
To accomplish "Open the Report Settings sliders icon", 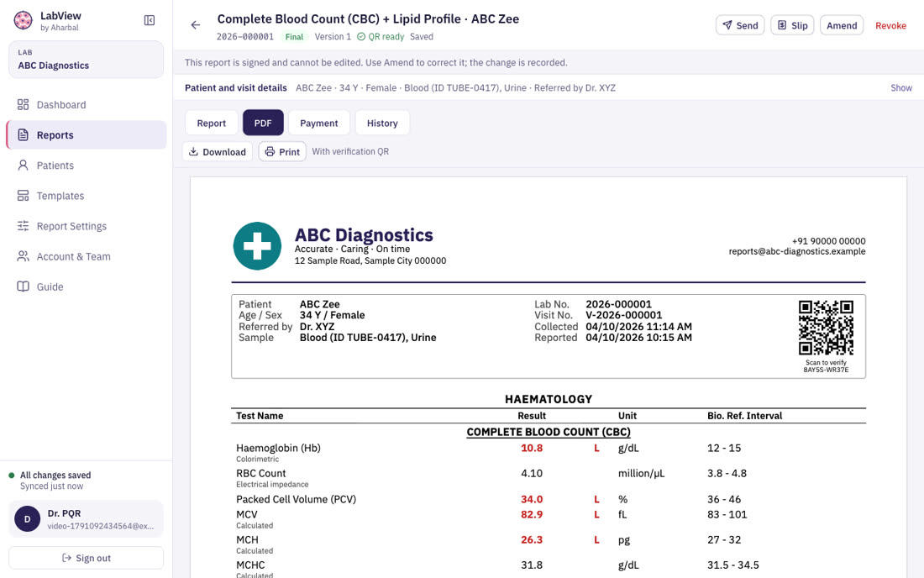I will pyautogui.click(x=23, y=226).
